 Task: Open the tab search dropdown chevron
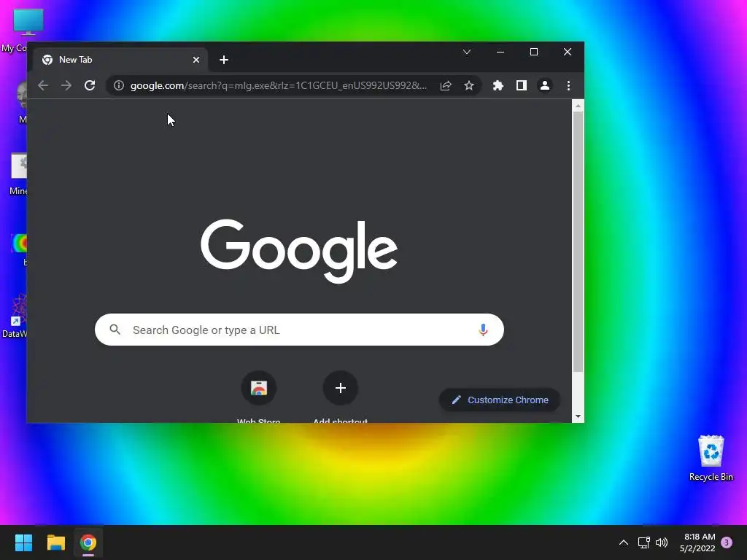point(467,52)
